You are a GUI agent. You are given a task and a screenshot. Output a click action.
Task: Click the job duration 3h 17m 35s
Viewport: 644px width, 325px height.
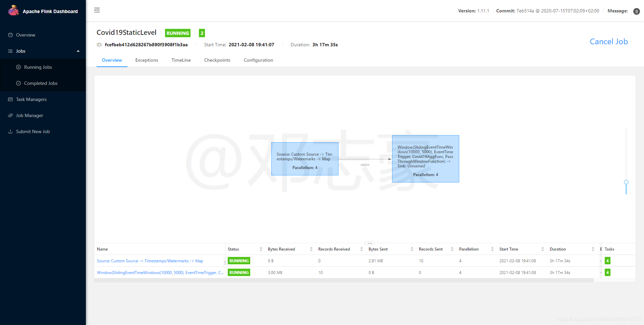[x=325, y=45]
